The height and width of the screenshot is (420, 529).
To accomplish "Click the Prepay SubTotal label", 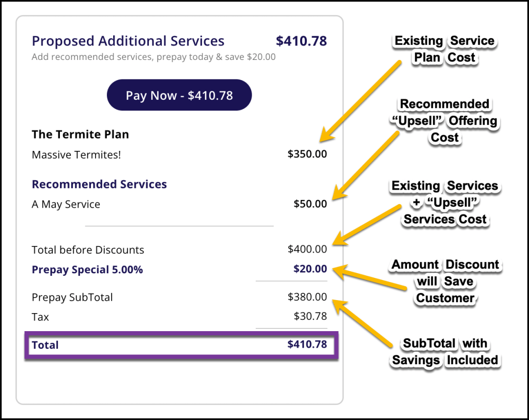I will [72, 298].
